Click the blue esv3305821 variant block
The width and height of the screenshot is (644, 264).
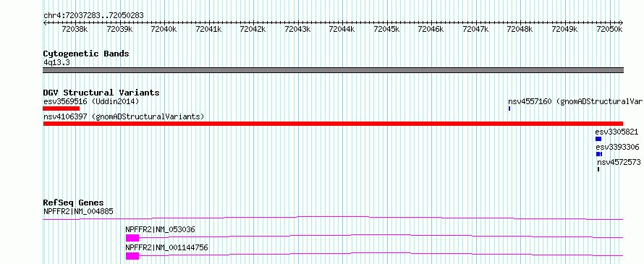598,139
